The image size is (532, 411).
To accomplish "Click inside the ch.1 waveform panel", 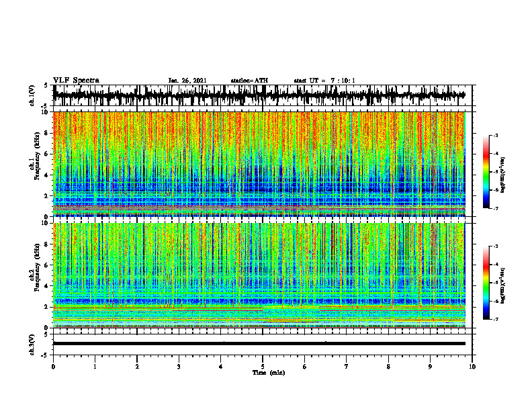I will tap(264, 95).
